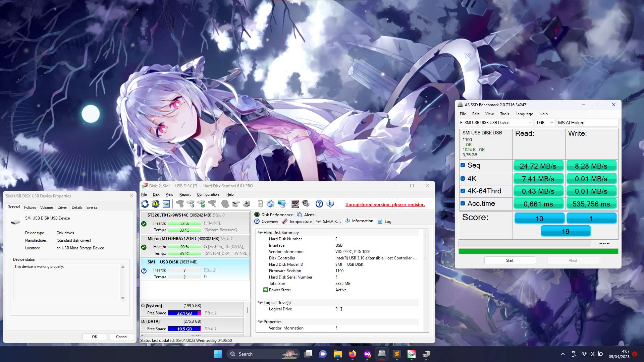Viewport: 644px width, 362px height.
Task: Collapse the Properties section in Information tab
Action: coord(260,321)
